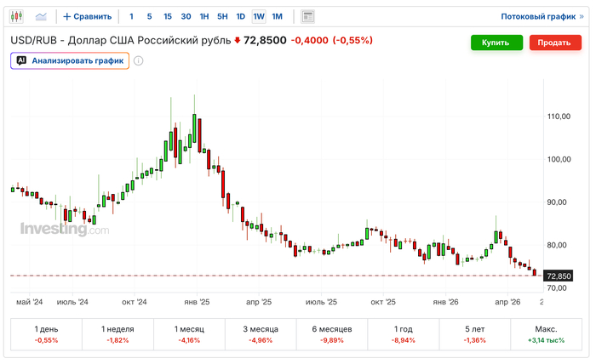Select the 3 месяца period tab
This screenshot has height=364, width=596.
(261, 334)
